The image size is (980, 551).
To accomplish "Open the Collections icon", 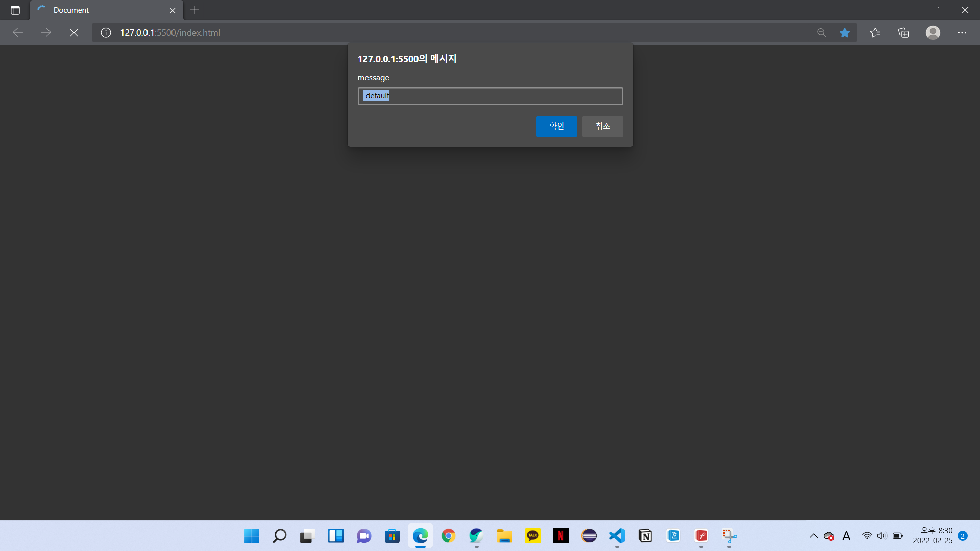I will click(x=903, y=33).
